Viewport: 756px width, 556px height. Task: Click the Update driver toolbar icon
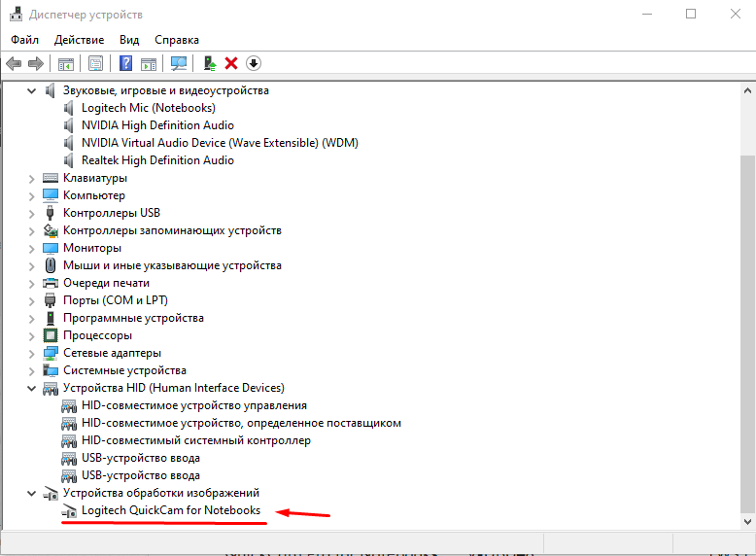(x=209, y=63)
